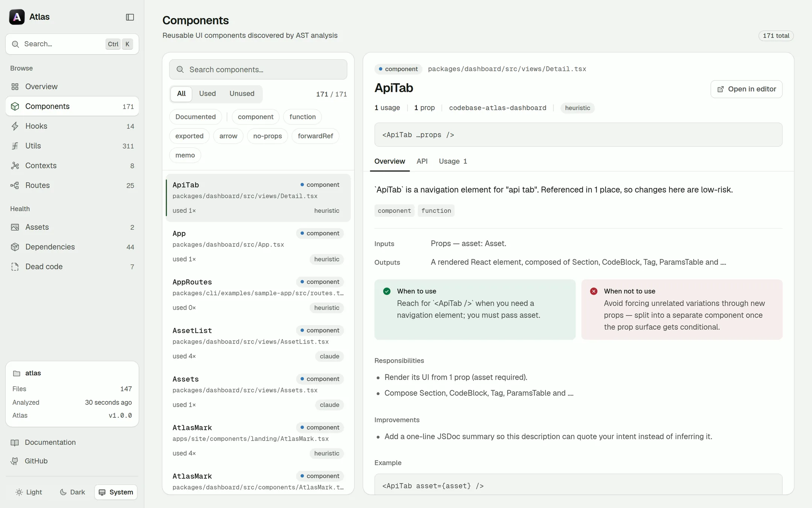Click the Utils function icon

pyautogui.click(x=15, y=146)
